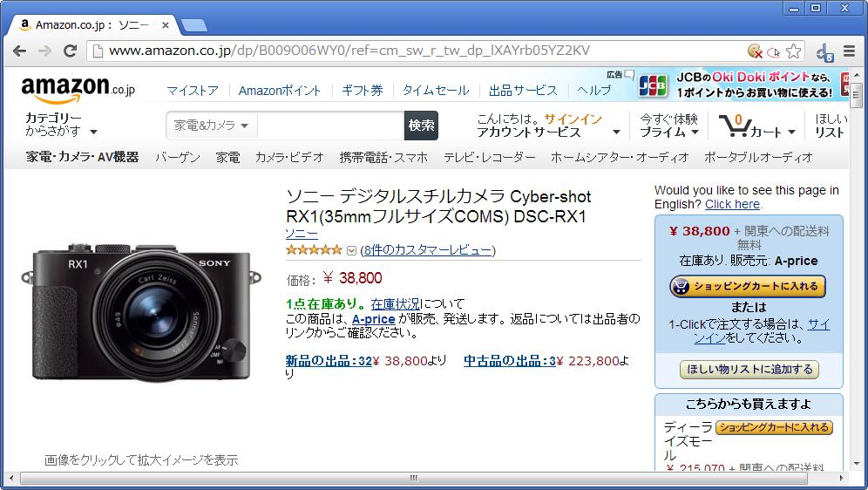Click the horizontal scrollbar thumb
The height and width of the screenshot is (490, 868).
pos(413,478)
